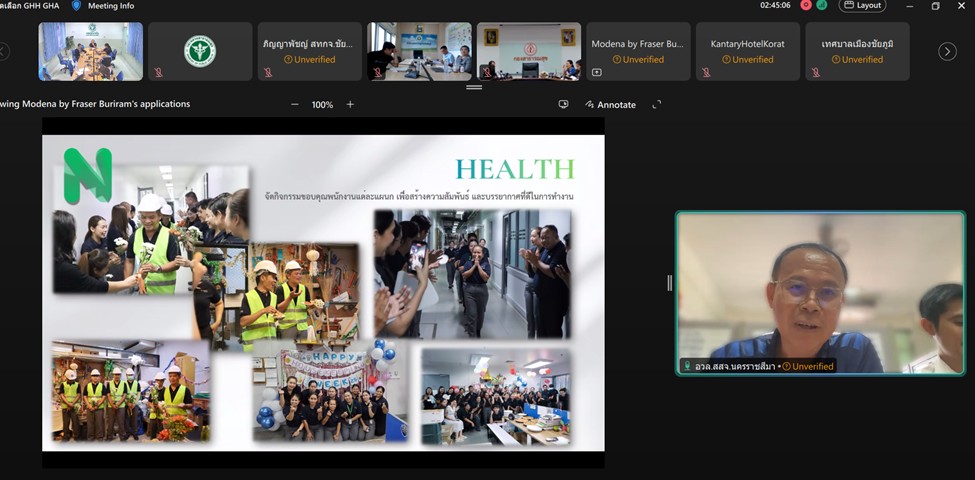Viewport: 975px width, 480px height.
Task: Open the Annotate tool
Action: tap(610, 104)
